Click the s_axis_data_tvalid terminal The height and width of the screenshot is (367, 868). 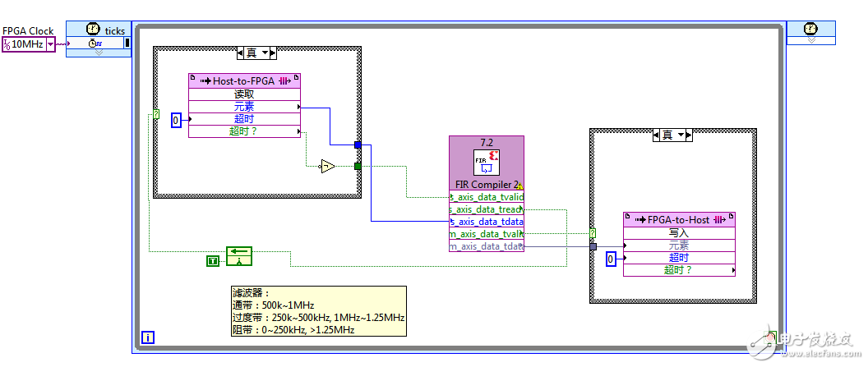point(487,197)
